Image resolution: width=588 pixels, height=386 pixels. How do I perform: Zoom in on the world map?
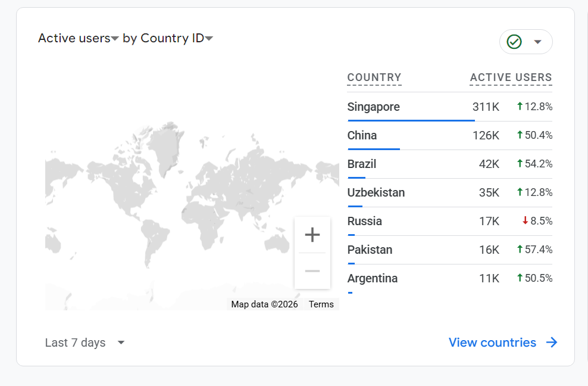(312, 235)
